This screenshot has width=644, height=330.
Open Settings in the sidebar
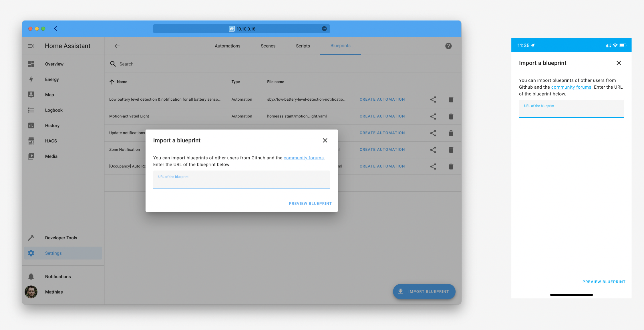click(x=63, y=253)
